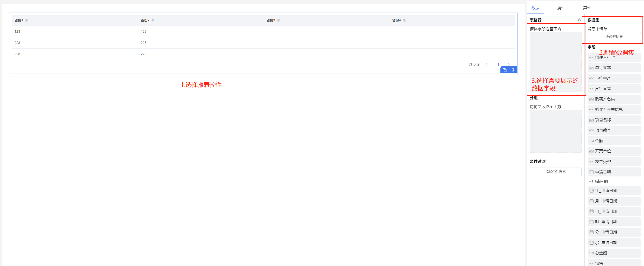Viewport: 644px width, 266px height.
Task: Click the 分组 field drop area
Action: pyautogui.click(x=555, y=131)
